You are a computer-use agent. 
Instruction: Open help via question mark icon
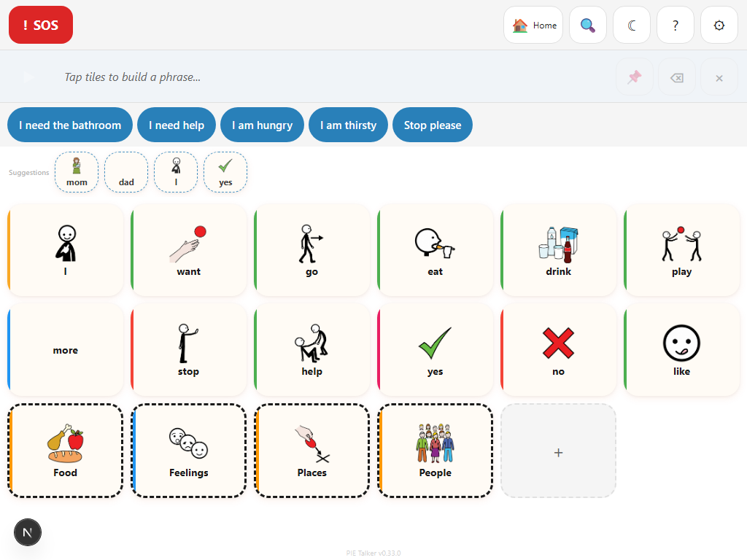[676, 25]
